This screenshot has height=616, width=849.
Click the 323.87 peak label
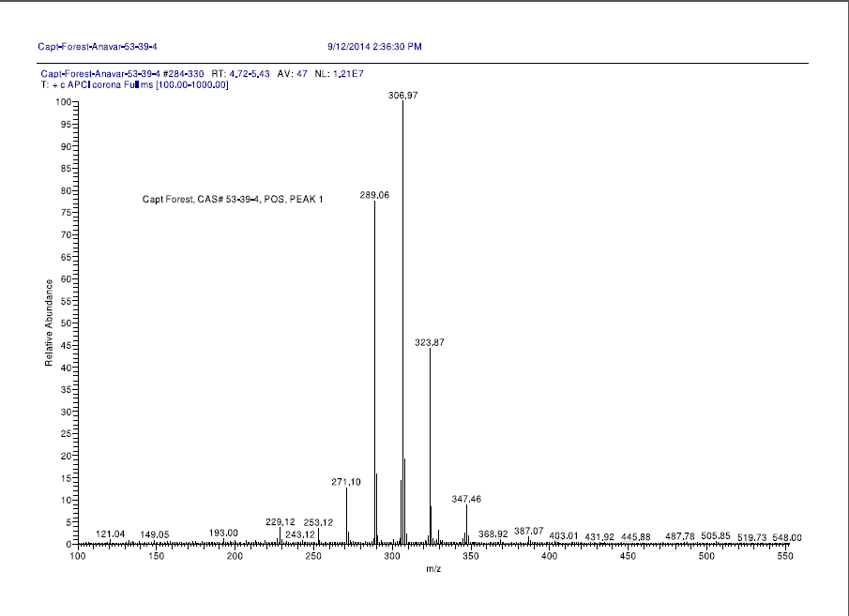click(430, 343)
